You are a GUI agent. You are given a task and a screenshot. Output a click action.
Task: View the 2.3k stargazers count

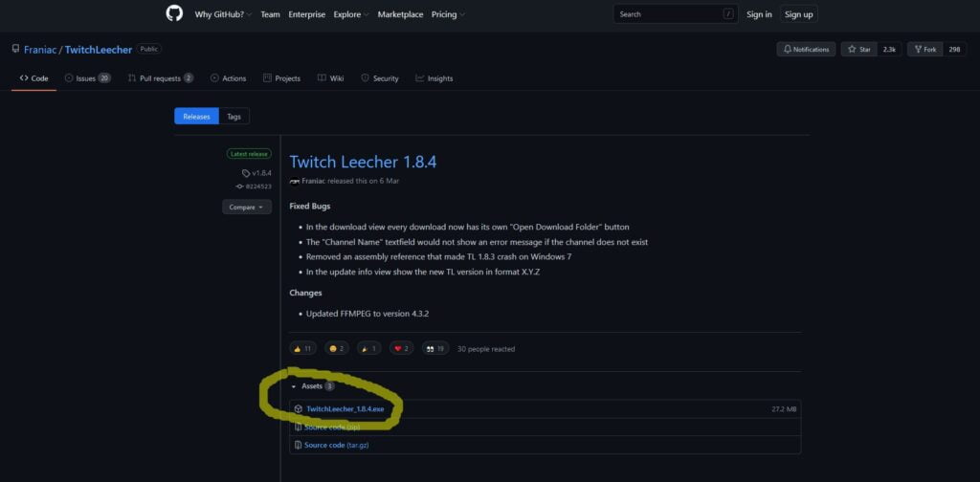tap(889, 50)
